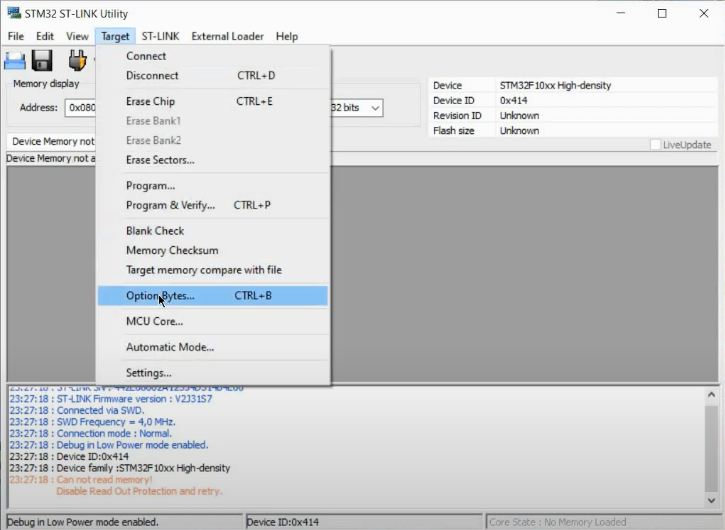Choose MCU Core menu entry
Image resolution: width=725 pixels, height=530 pixels.
click(x=154, y=321)
